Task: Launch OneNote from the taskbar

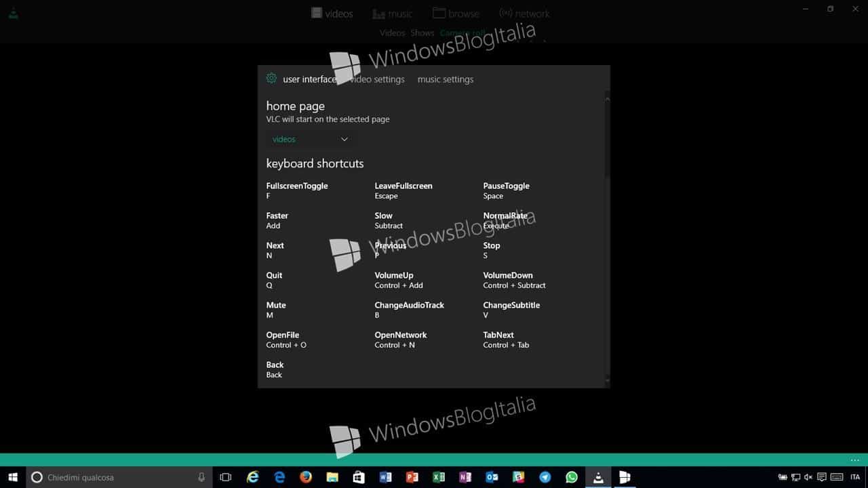Action: coord(465,477)
